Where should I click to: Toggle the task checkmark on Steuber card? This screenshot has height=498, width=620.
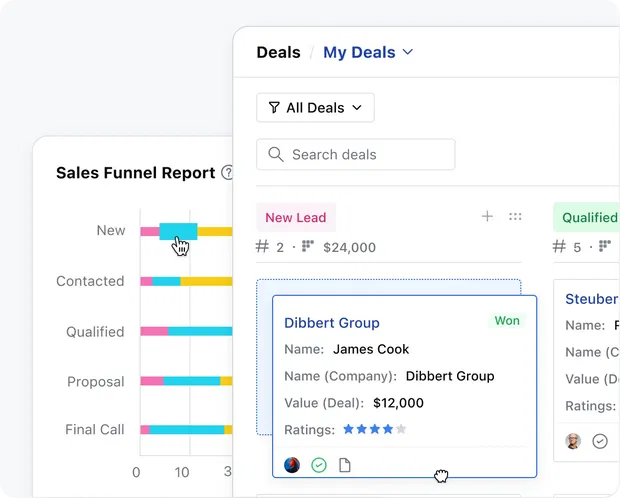click(600, 441)
